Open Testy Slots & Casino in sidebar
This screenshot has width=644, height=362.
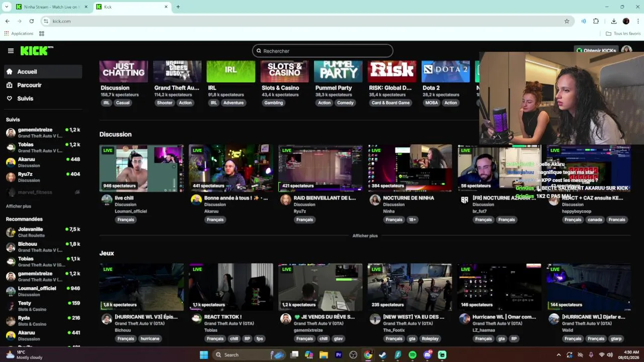(x=43, y=306)
